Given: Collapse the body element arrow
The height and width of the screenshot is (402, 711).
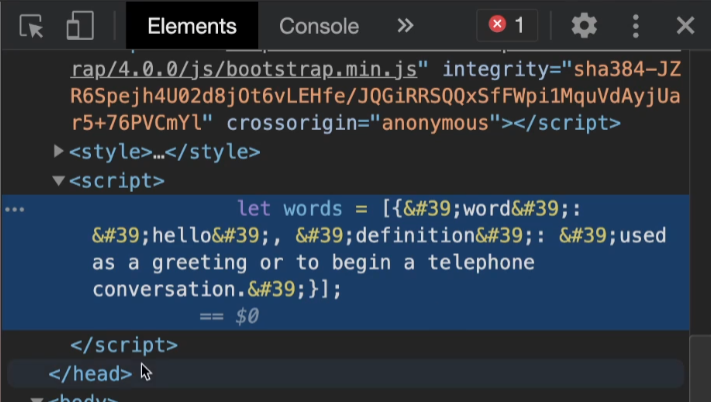Looking at the screenshot, I should tap(37, 399).
